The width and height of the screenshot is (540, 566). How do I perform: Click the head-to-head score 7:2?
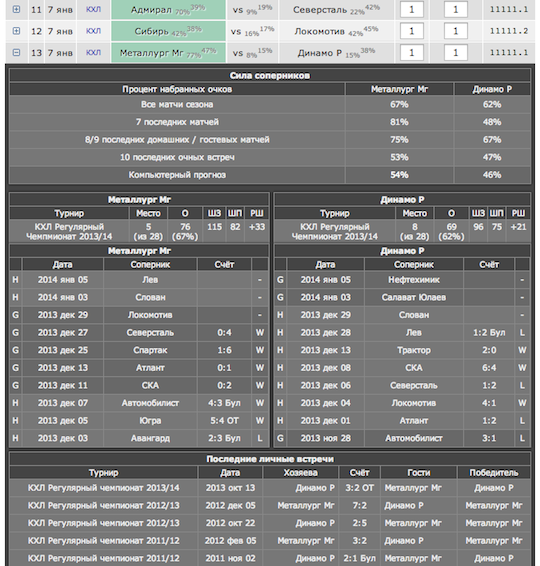coord(360,506)
